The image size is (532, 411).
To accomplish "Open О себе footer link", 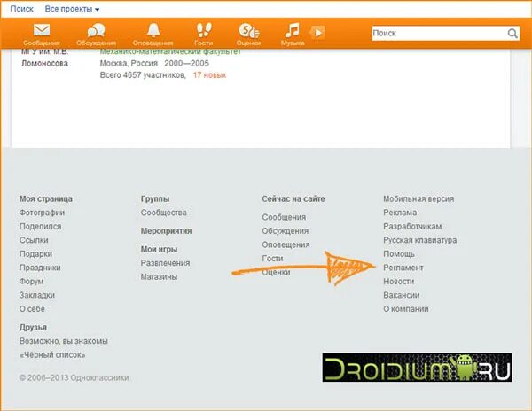I will (32, 309).
